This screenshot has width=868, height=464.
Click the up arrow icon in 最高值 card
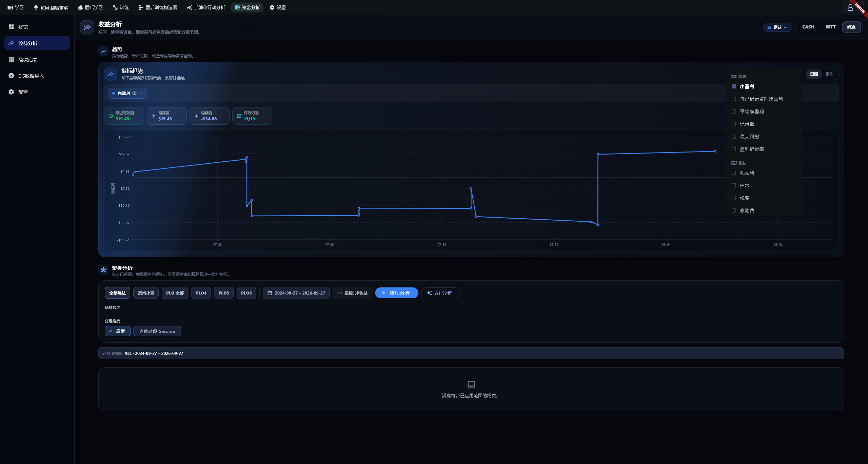[x=154, y=116]
